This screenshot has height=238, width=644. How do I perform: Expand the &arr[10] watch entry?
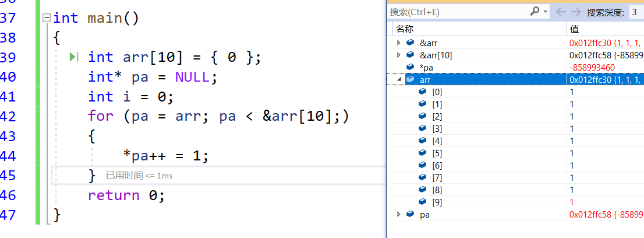pos(398,55)
